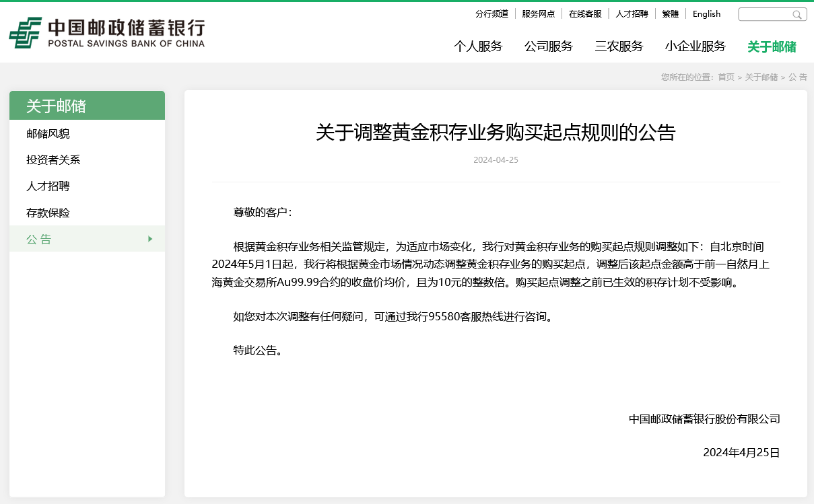Image resolution: width=814 pixels, height=504 pixels.
Task: Open 在线客服 link
Action: 585,14
